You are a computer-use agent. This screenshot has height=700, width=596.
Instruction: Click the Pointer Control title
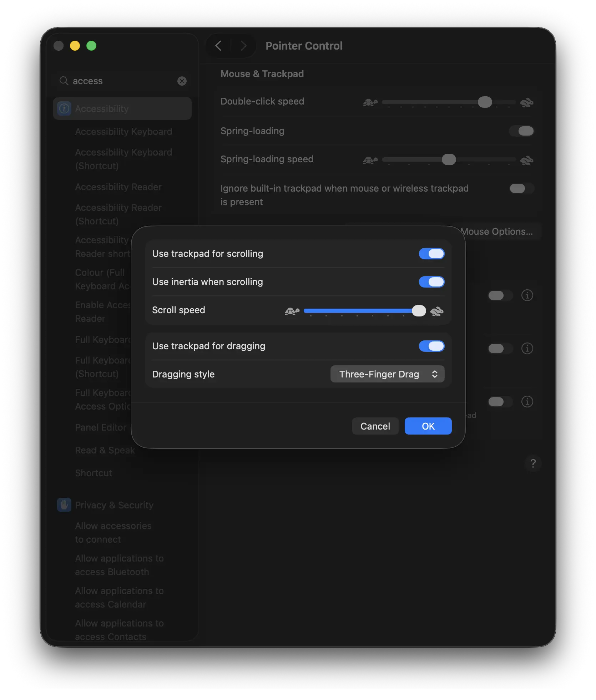[304, 46]
